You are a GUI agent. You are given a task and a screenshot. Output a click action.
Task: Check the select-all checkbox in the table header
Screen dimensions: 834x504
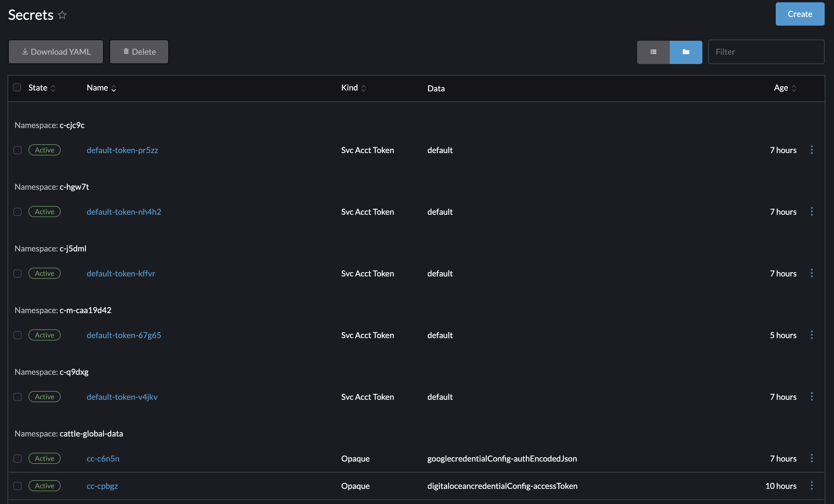tap(17, 87)
